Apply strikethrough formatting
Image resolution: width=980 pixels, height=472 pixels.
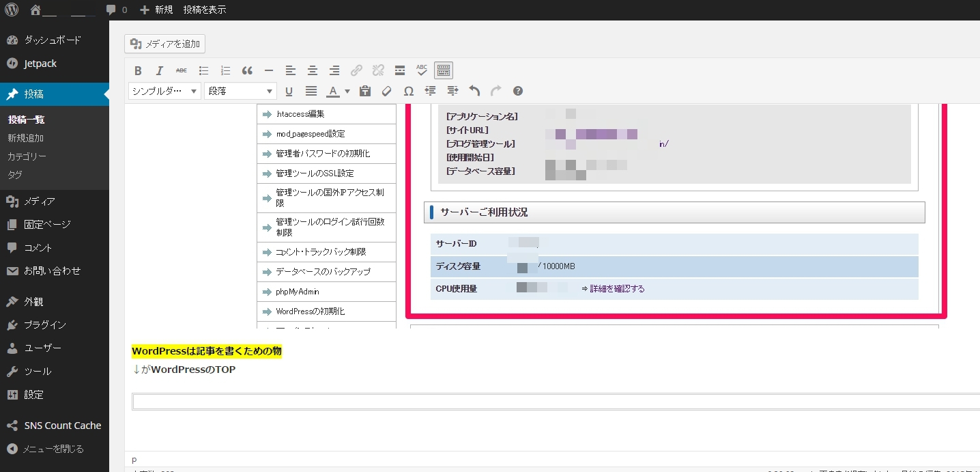182,70
